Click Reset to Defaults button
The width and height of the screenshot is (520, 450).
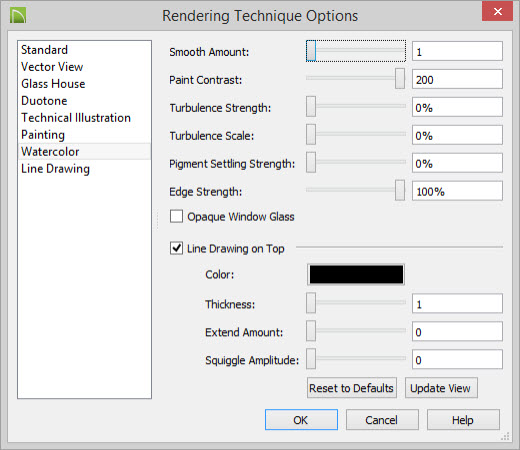click(352, 388)
